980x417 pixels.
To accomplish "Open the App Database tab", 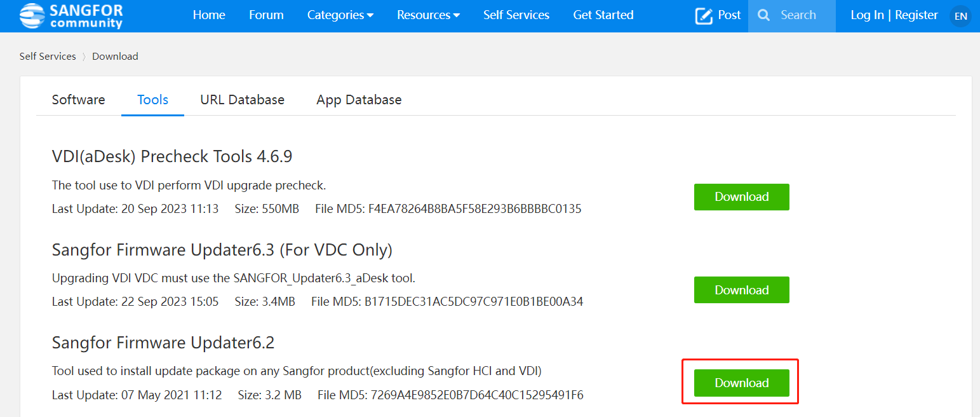I will (x=359, y=100).
